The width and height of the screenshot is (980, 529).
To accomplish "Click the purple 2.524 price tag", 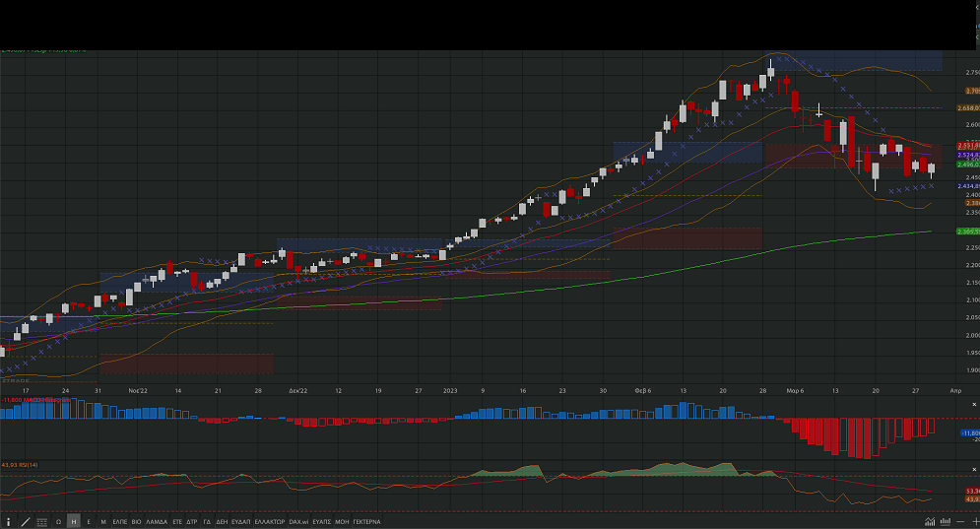I will click(x=968, y=155).
